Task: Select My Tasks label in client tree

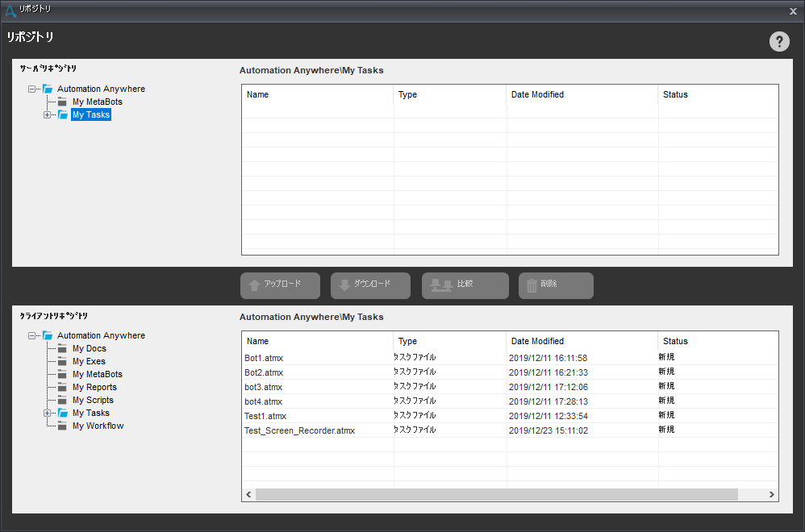Action: tap(91, 413)
